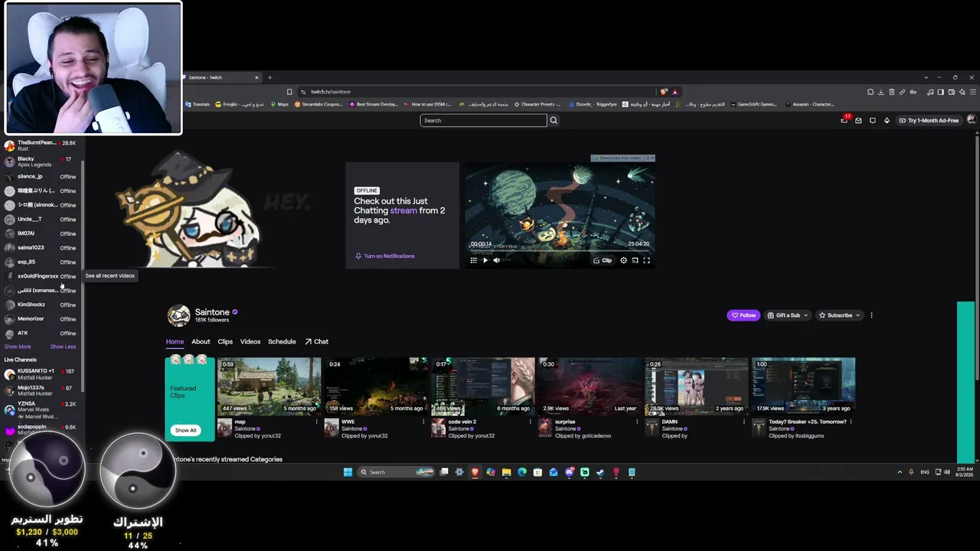
Task: Create a Clip from the video
Action: [603, 260]
